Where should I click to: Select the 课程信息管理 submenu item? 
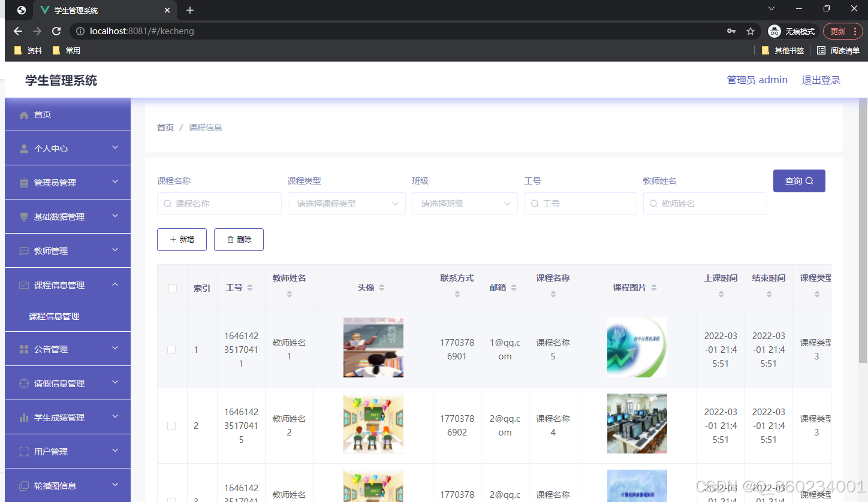[68, 316]
